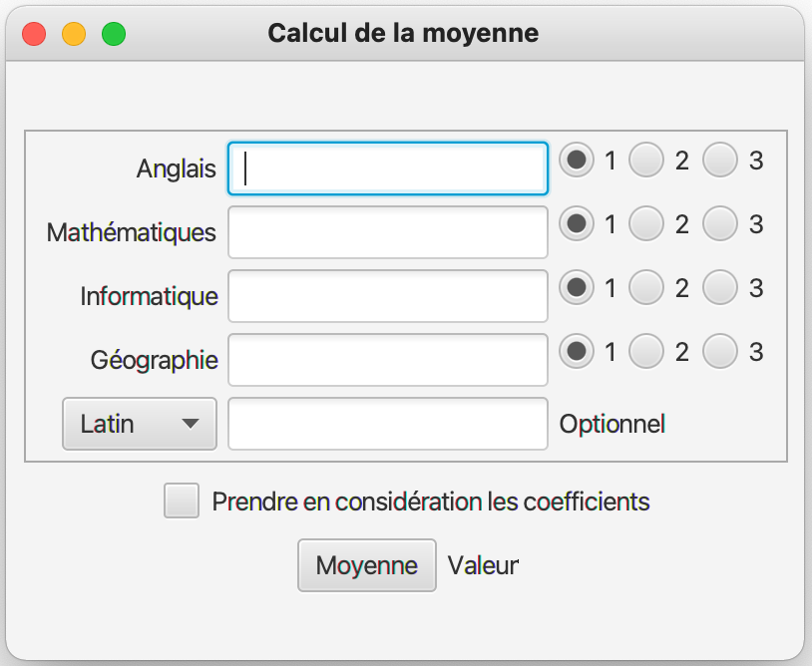This screenshot has width=812, height=666.
Task: Select the Géographie grade input
Action: 388,360
